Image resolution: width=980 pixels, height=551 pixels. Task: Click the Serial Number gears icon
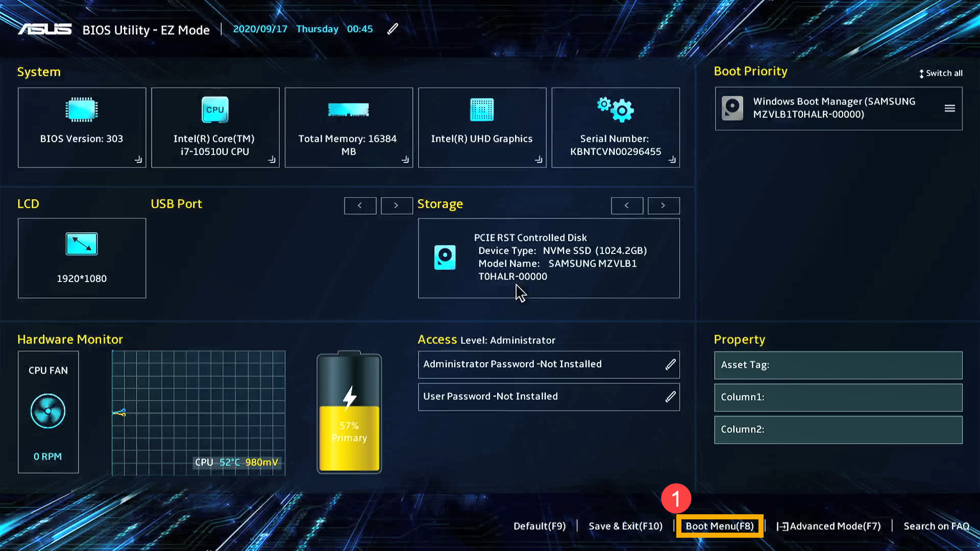click(x=616, y=109)
